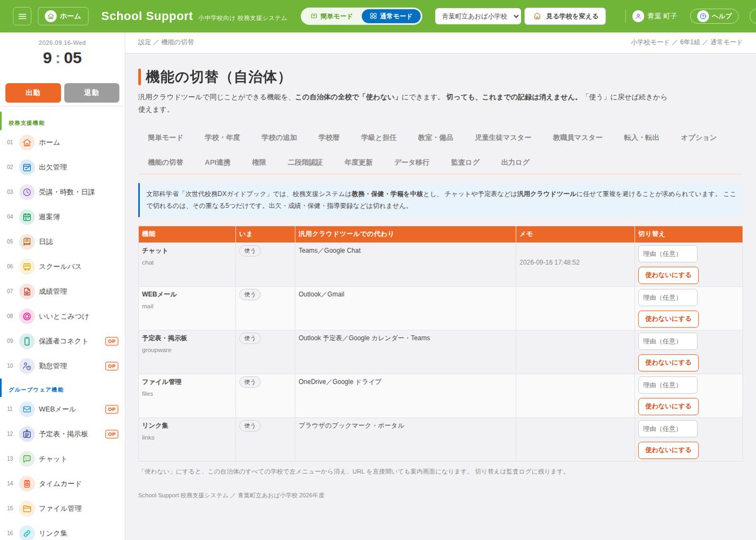Expand the 青葉町立あおば小学校 school dropdown
Screen dimensions: 756x540
(478, 16)
